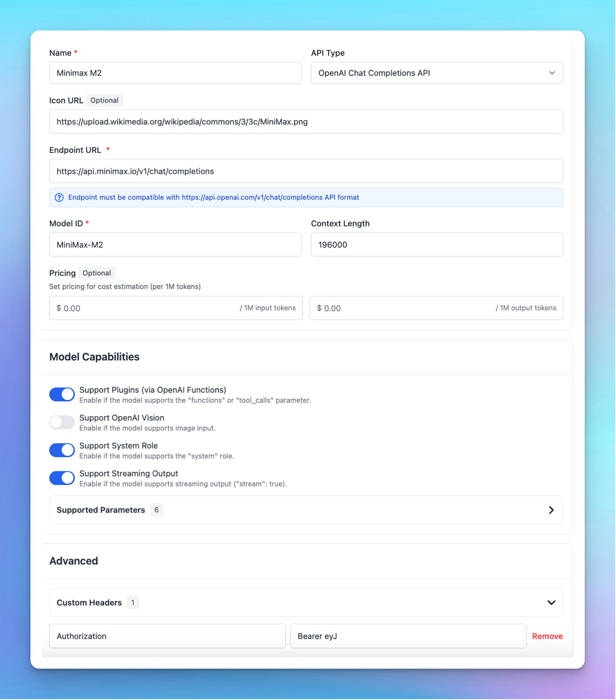Click the Endpoint URL input field

click(306, 171)
